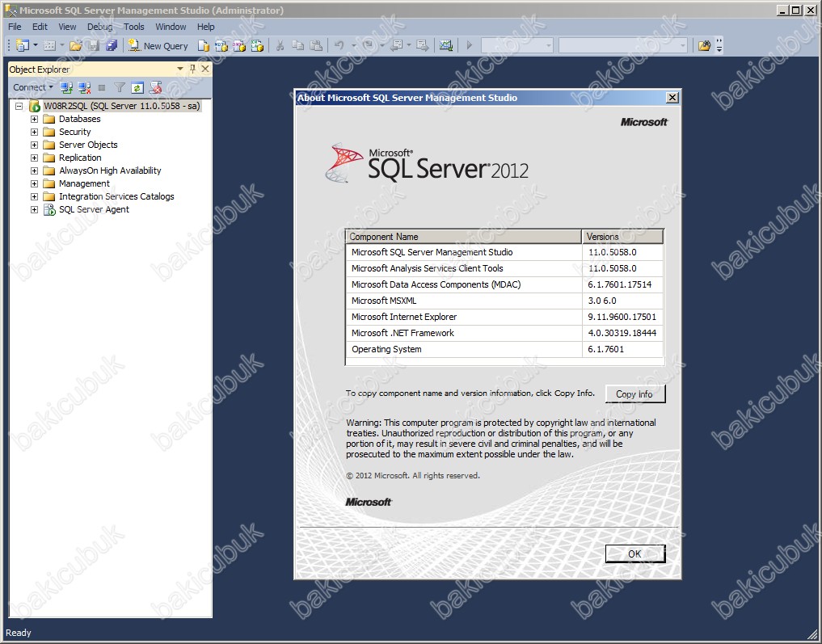The width and height of the screenshot is (822, 644).
Task: Open the Tools menu
Action: coord(133,27)
